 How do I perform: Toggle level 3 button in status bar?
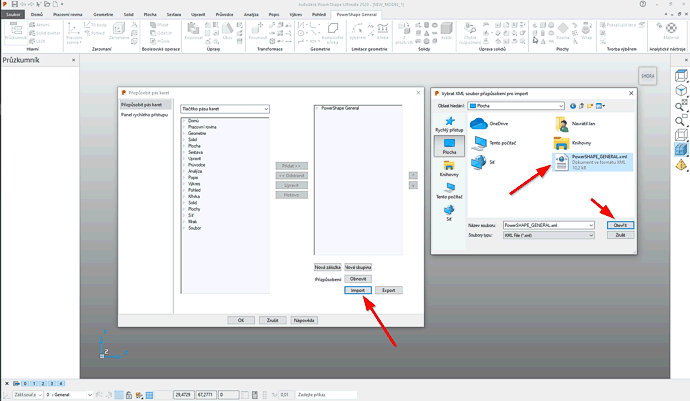point(52,383)
